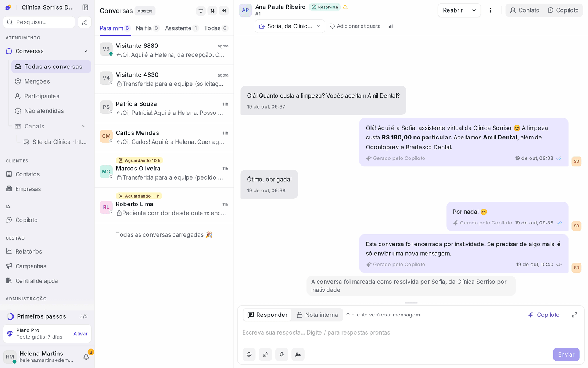The height and width of the screenshot is (368, 588).
Task: Send the message with Enviar
Action: [566, 354]
